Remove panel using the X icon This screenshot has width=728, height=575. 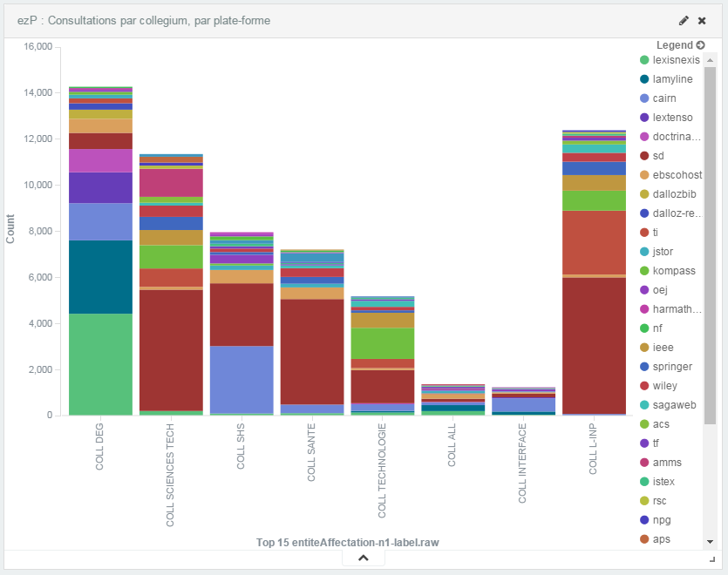tap(702, 20)
